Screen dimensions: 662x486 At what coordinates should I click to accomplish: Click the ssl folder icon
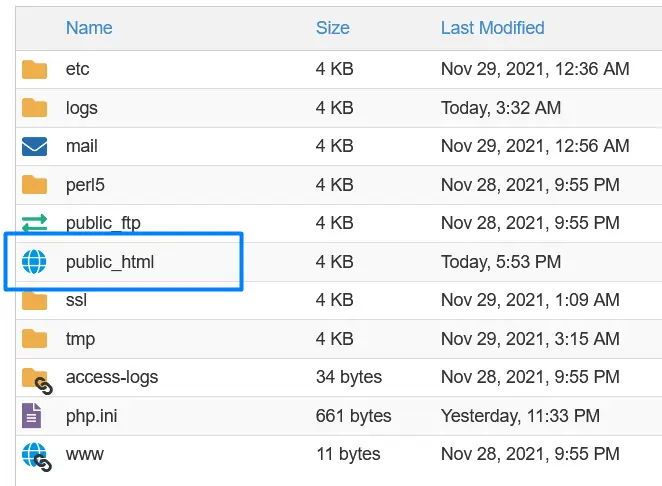35,301
